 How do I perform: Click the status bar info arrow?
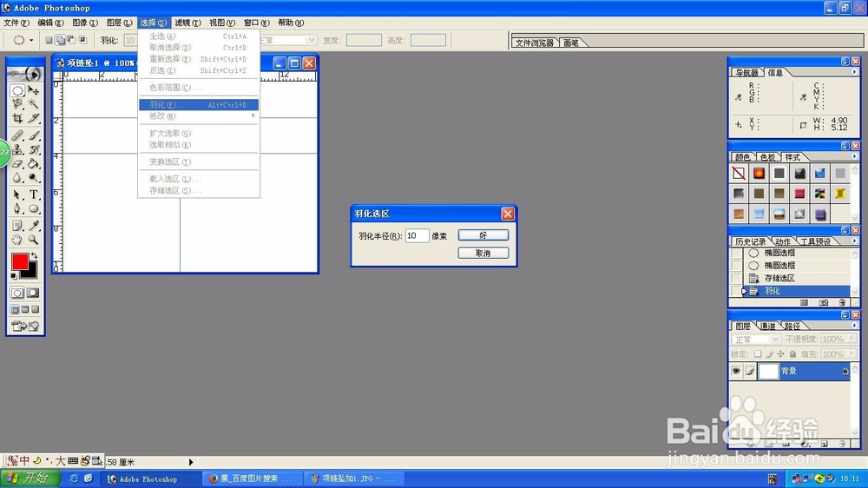pos(191,462)
